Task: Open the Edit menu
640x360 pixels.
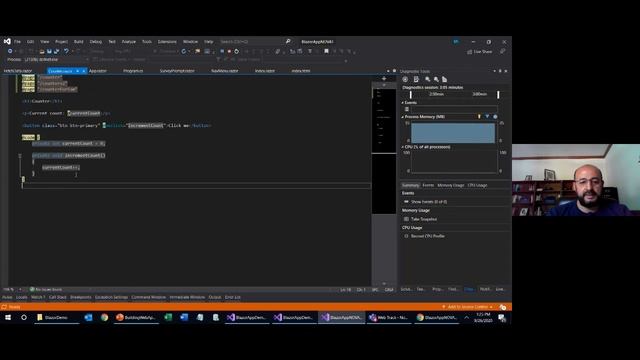Action: (31, 42)
